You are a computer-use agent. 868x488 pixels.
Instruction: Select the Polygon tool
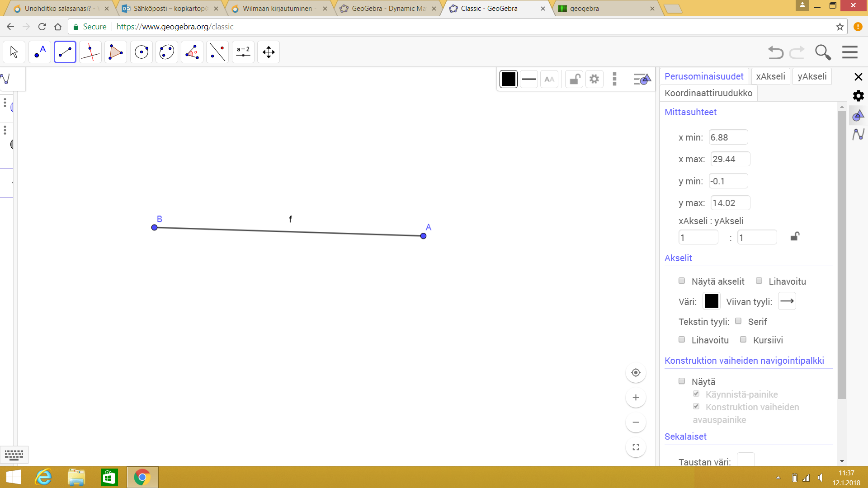[116, 52]
